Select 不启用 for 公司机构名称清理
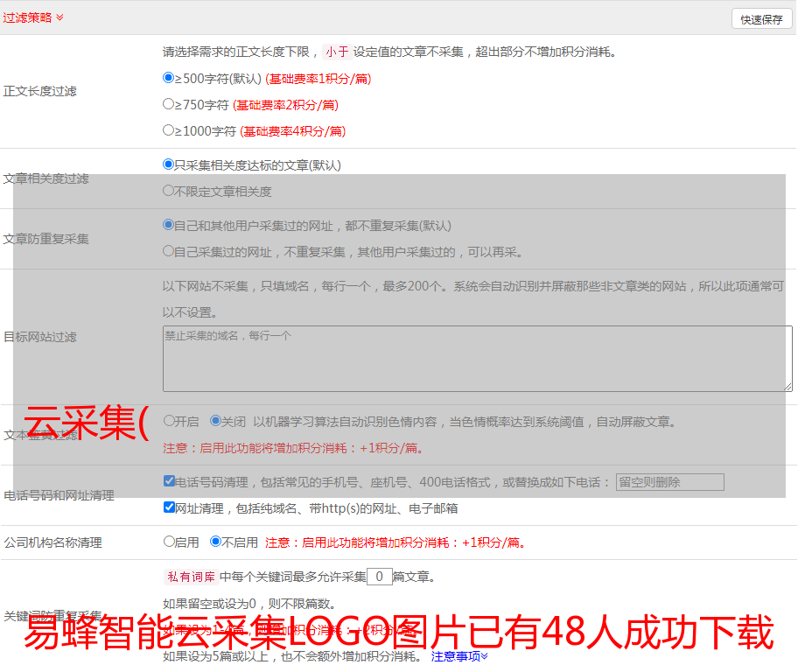 click(x=216, y=542)
